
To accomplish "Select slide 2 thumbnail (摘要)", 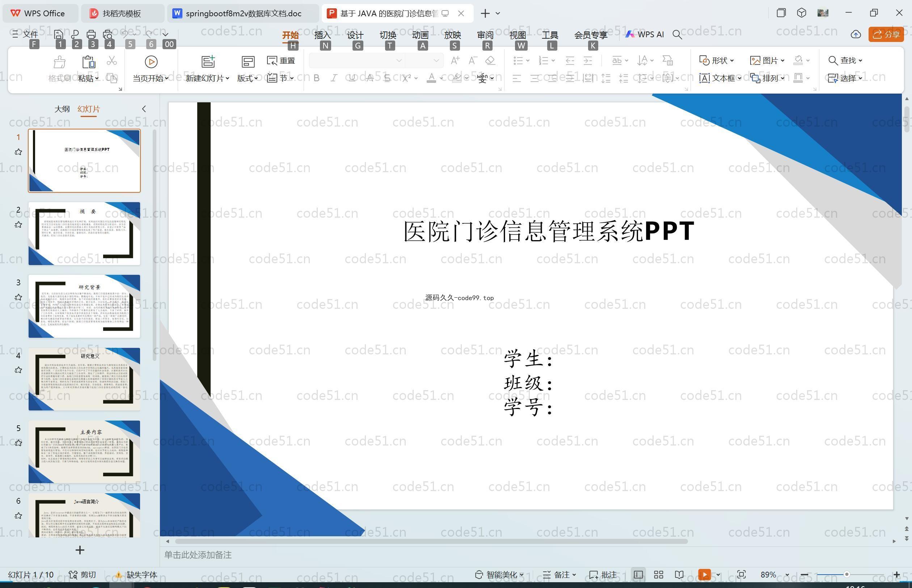I will tap(84, 234).
